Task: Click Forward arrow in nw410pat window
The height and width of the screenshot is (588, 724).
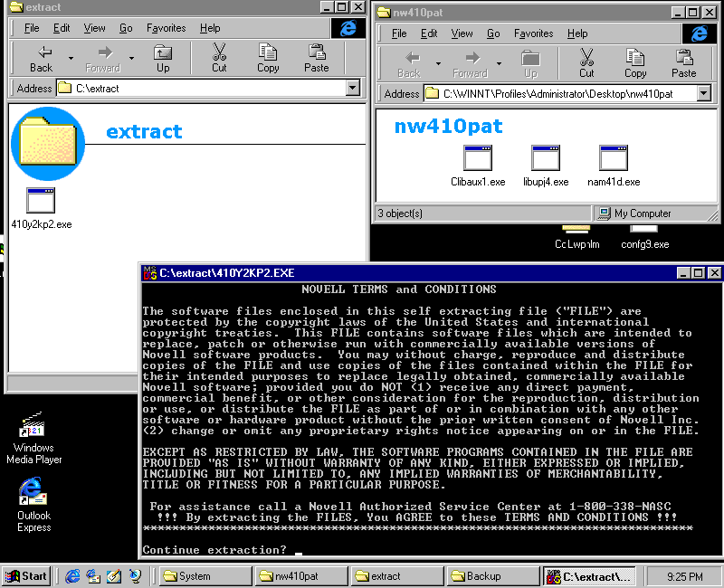Action: tap(472, 58)
